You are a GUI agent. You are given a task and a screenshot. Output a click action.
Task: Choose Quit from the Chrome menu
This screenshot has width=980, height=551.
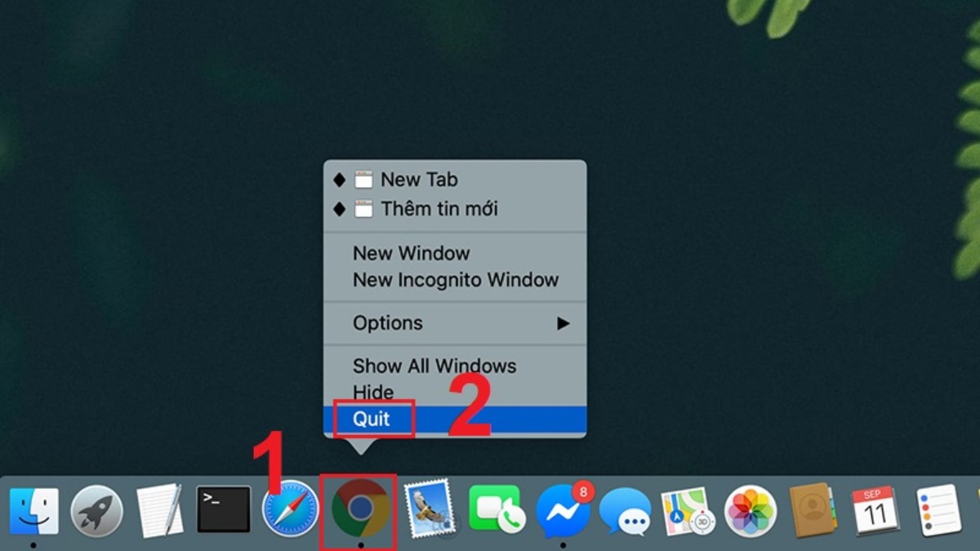coord(373,419)
